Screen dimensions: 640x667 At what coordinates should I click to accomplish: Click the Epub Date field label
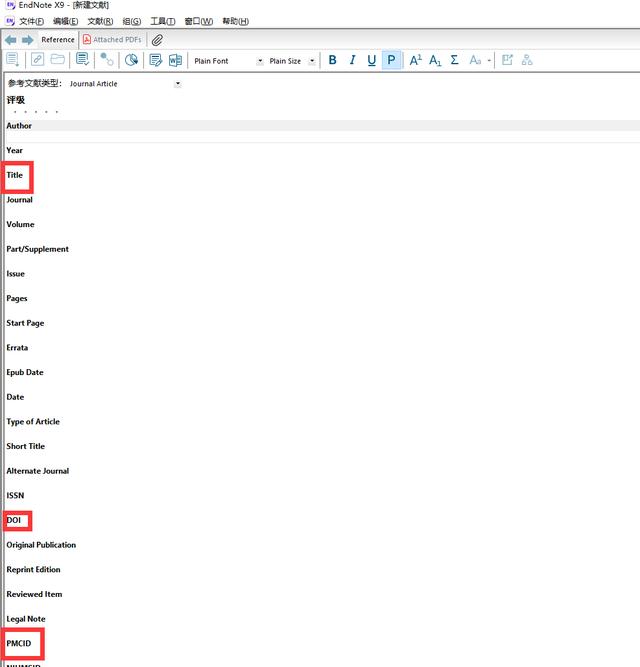[25, 372]
